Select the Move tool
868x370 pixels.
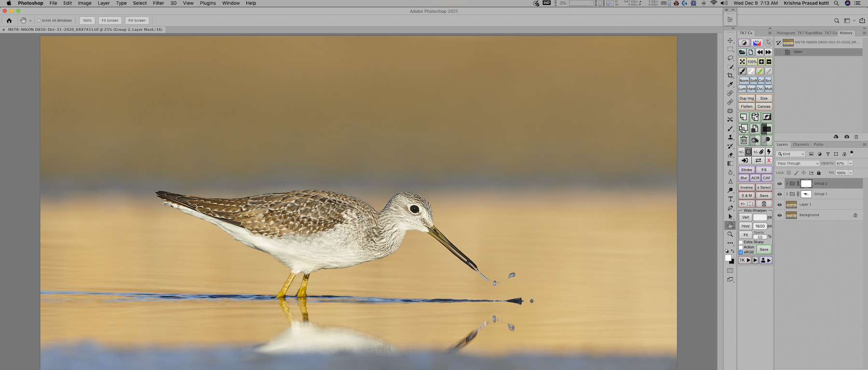(x=730, y=41)
